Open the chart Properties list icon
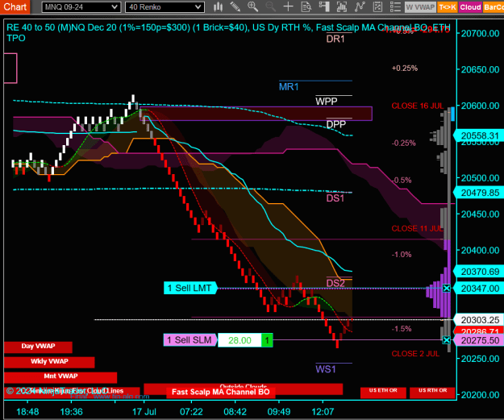The width and height of the screenshot is (504, 420). 395,6
